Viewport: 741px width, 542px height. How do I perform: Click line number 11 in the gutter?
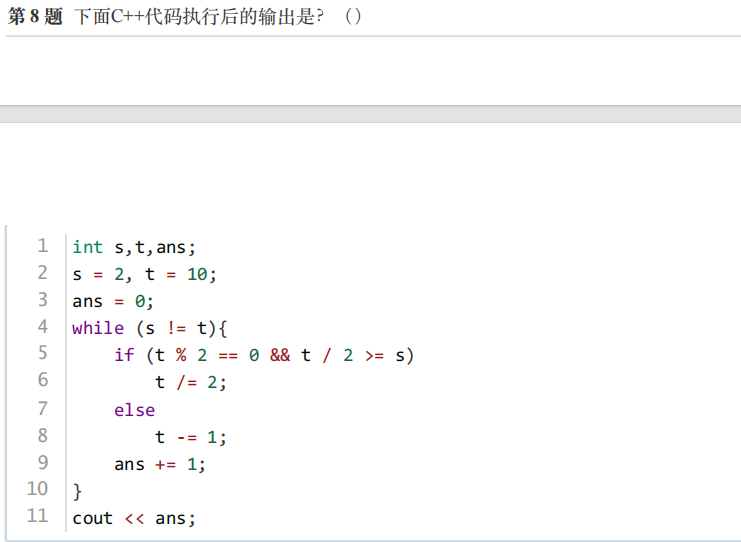(37, 516)
